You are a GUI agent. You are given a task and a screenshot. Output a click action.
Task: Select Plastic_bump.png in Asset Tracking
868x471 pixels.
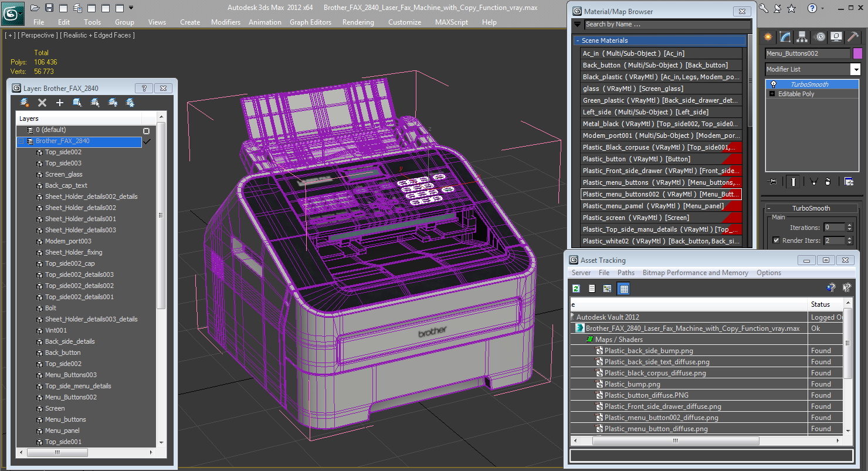pos(632,384)
